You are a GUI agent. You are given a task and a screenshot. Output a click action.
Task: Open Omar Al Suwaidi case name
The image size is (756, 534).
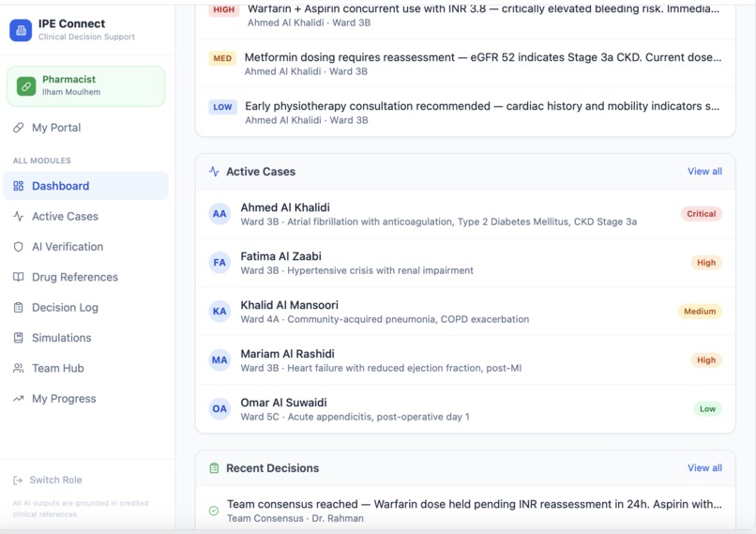(283, 403)
